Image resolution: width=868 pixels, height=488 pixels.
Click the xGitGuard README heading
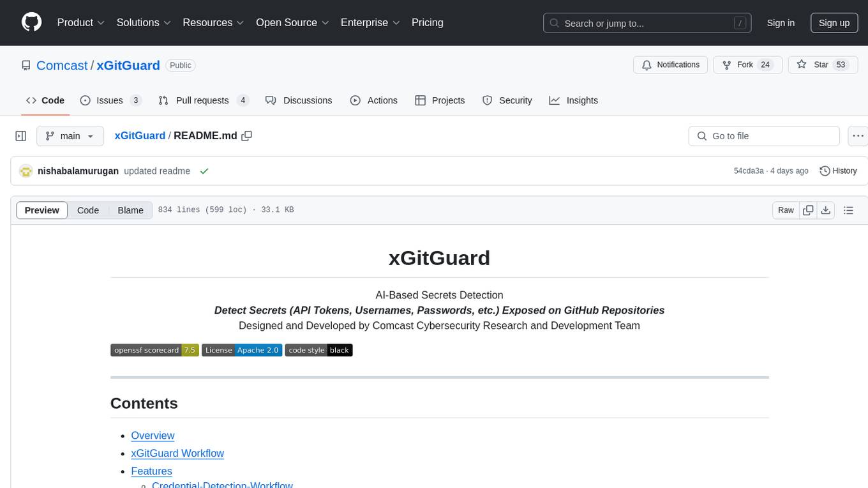pyautogui.click(x=439, y=258)
